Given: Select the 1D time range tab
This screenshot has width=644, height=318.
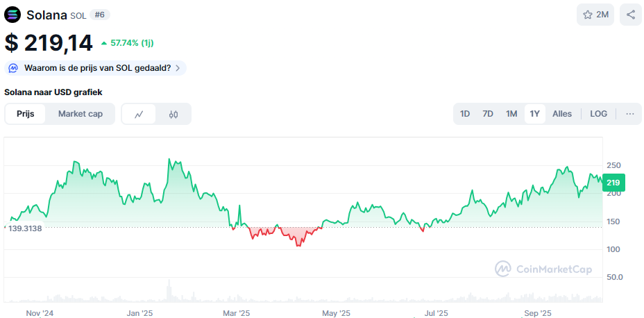Looking at the screenshot, I should tap(465, 114).
